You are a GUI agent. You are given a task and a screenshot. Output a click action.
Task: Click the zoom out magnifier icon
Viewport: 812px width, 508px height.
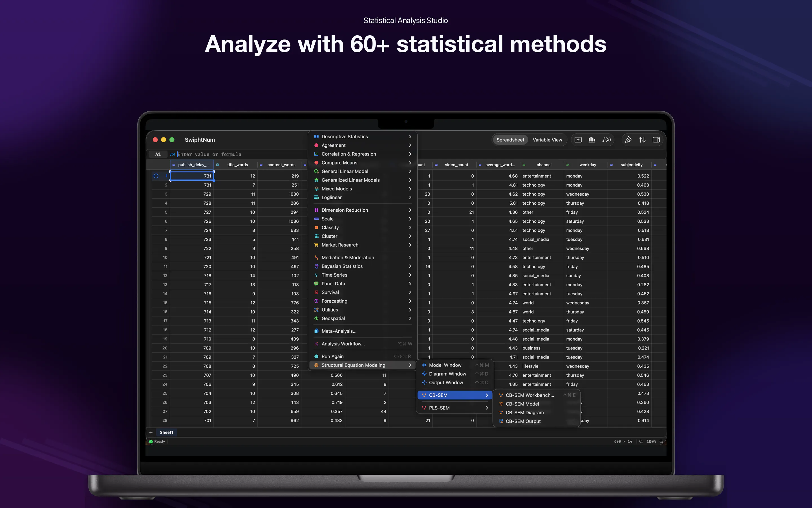tap(641, 441)
